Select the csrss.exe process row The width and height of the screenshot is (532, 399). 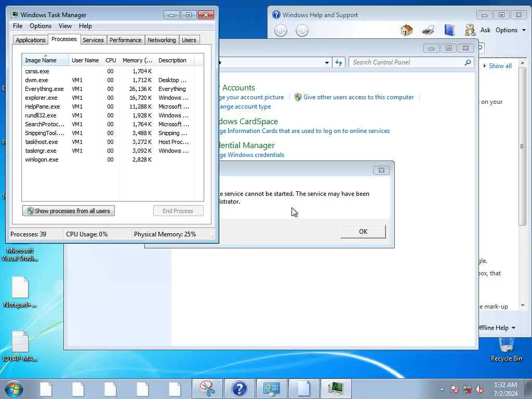pyautogui.click(x=108, y=71)
